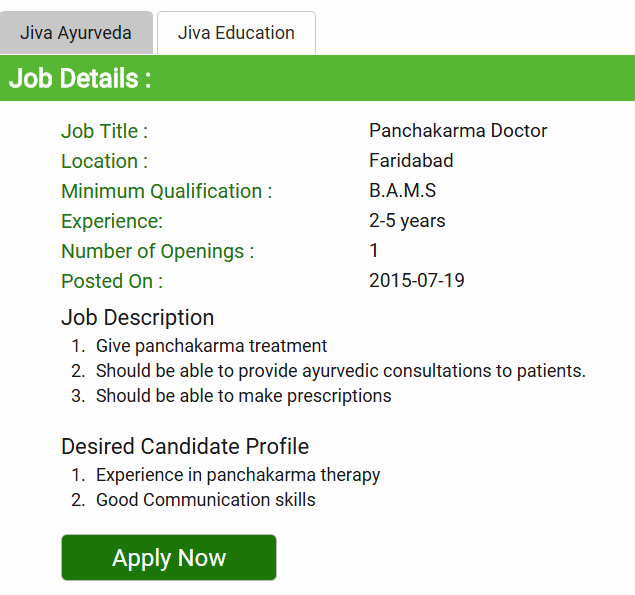Screen dimensions: 635x595
Task: Click the Faridabad location value
Action: click(411, 161)
